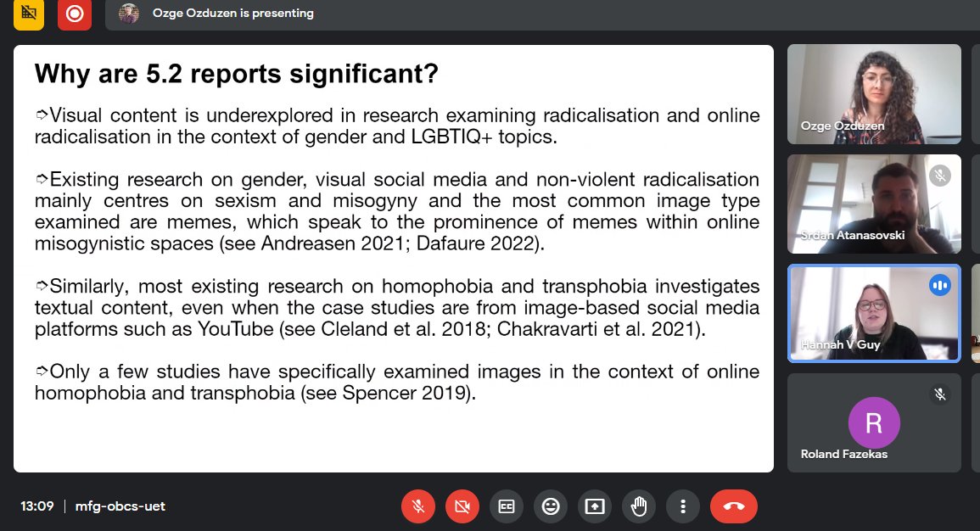Open the emoji reactions panel
980x531 pixels.
pos(551,506)
